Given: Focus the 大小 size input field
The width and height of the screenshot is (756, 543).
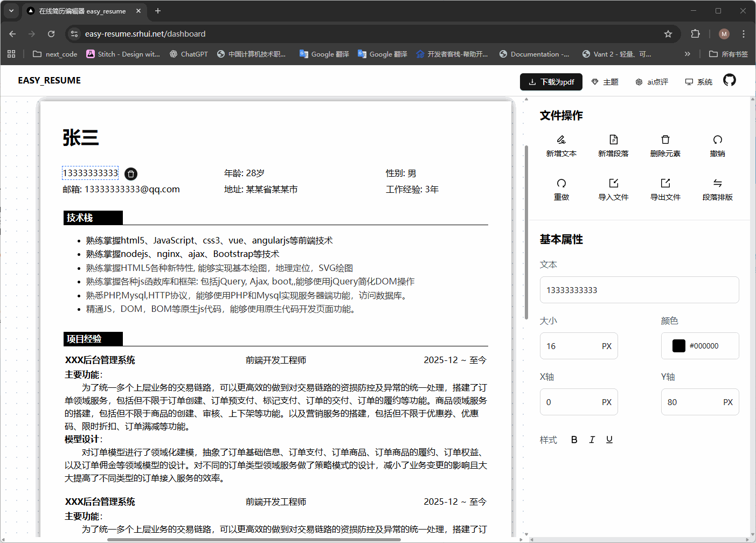Looking at the screenshot, I should 579,346.
